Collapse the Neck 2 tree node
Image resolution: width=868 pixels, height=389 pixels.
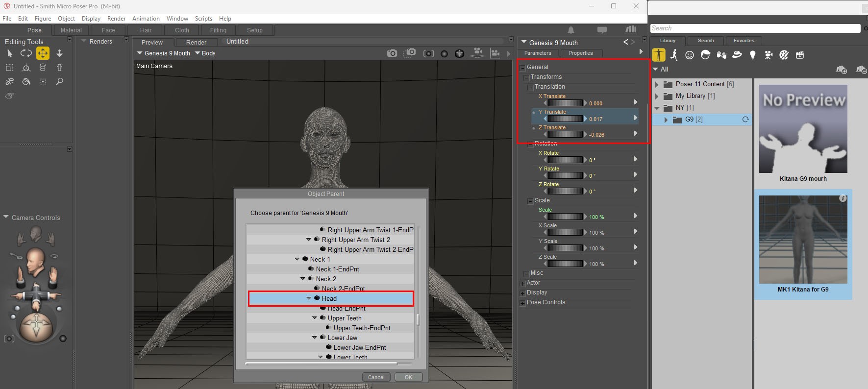[303, 279]
